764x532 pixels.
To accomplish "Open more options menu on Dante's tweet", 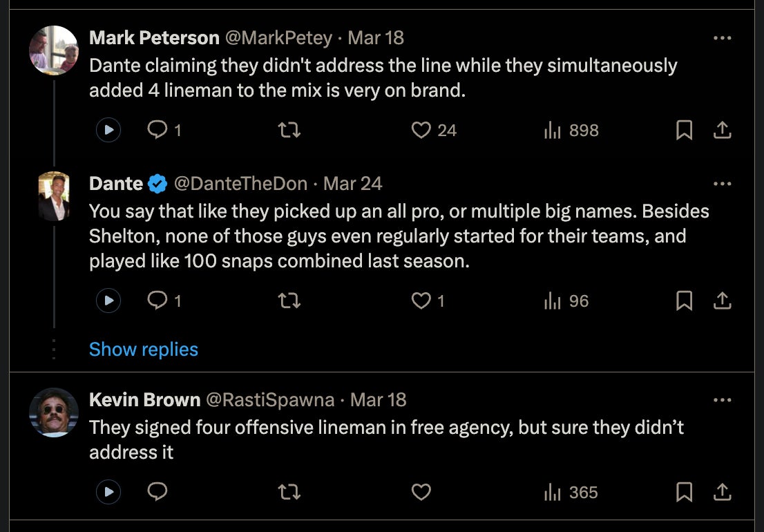I will (722, 184).
